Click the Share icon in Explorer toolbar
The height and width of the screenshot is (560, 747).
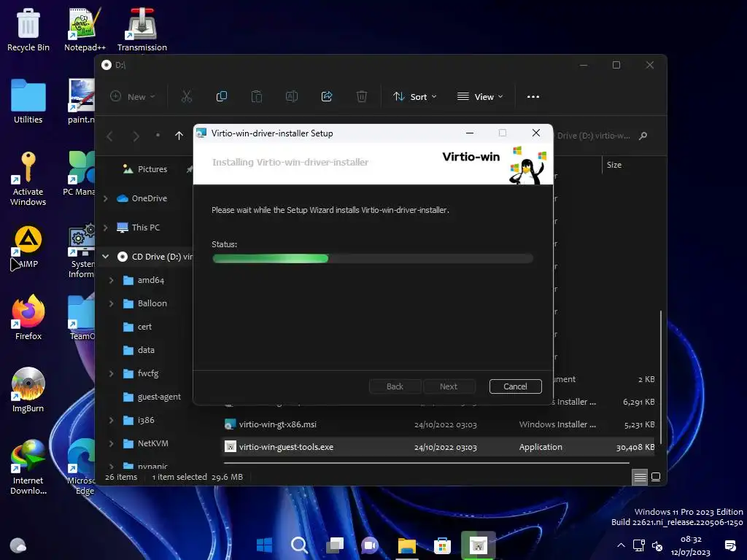[x=327, y=97]
